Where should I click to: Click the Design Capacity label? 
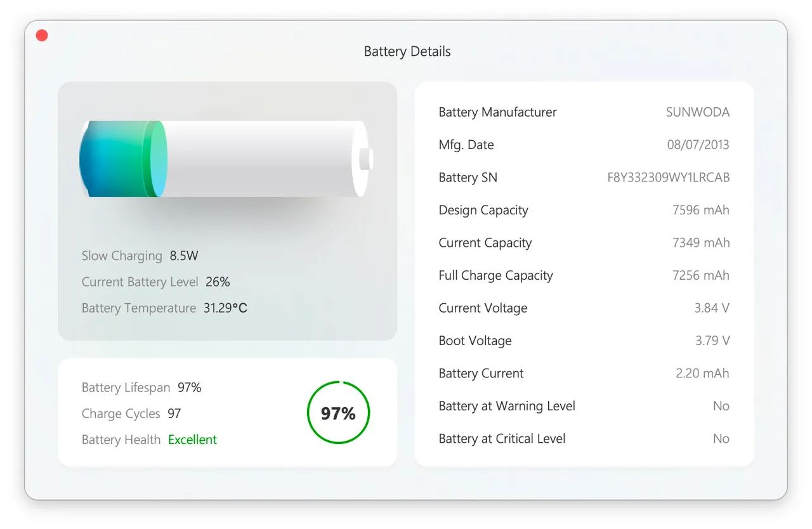coord(483,210)
